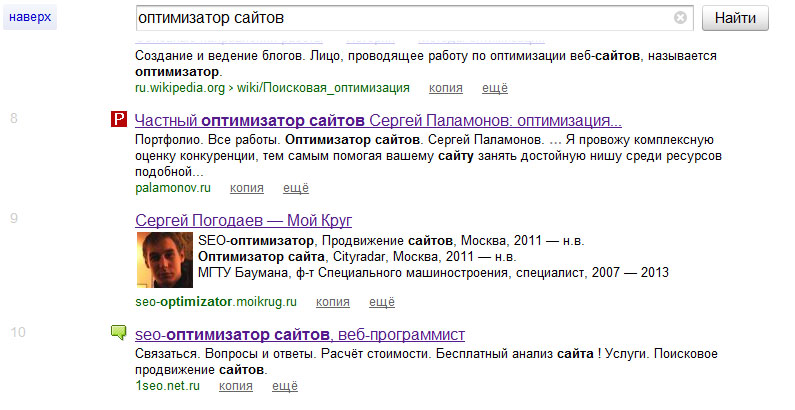Visit the palamonov.ru green URL

(x=173, y=187)
